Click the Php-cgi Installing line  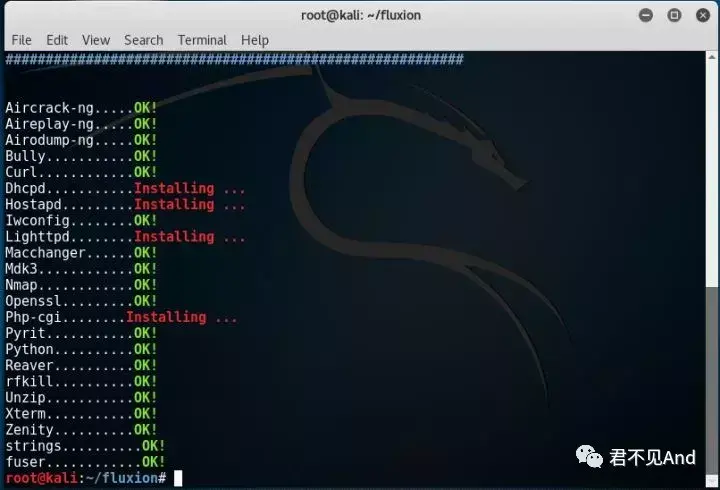tap(121, 317)
